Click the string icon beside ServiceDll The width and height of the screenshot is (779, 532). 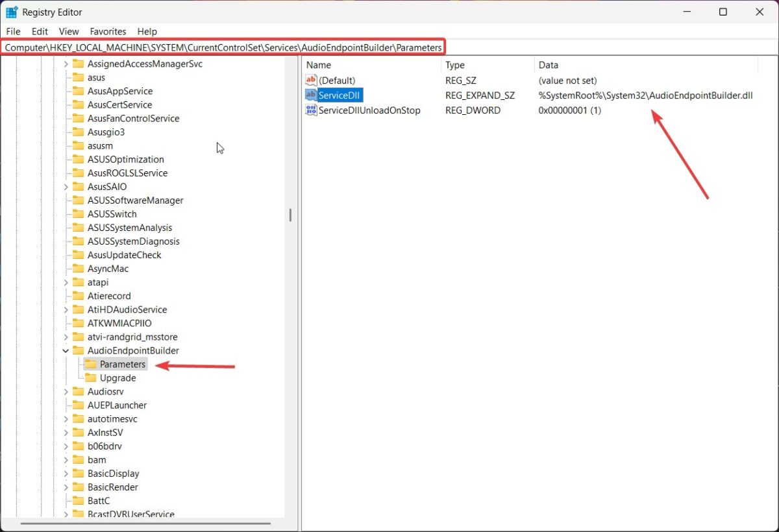[x=311, y=95]
